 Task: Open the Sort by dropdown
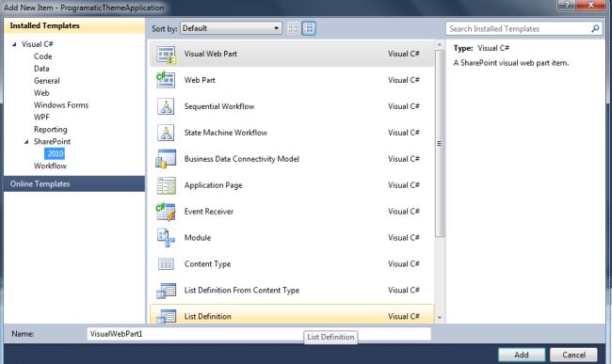231,28
